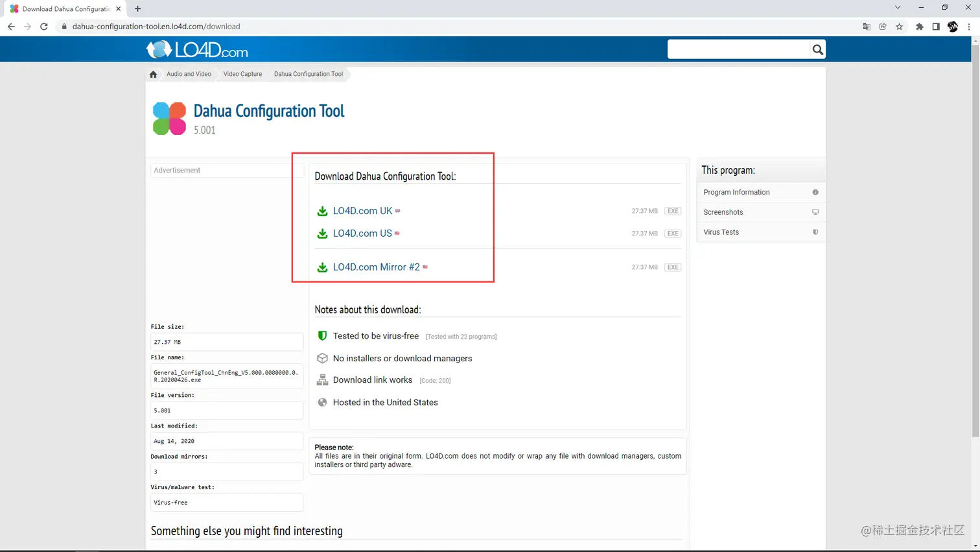Click download icon beside LO4D.com UK

(322, 211)
